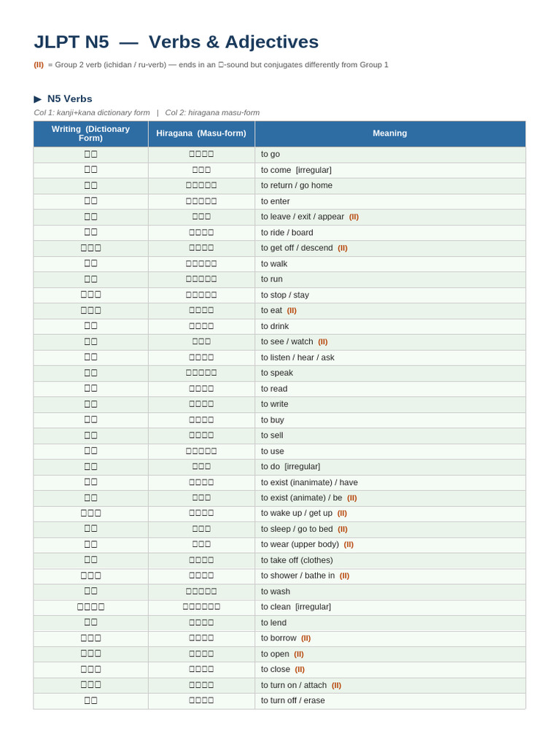Select 'to see / watch' text

tap(287, 341)
